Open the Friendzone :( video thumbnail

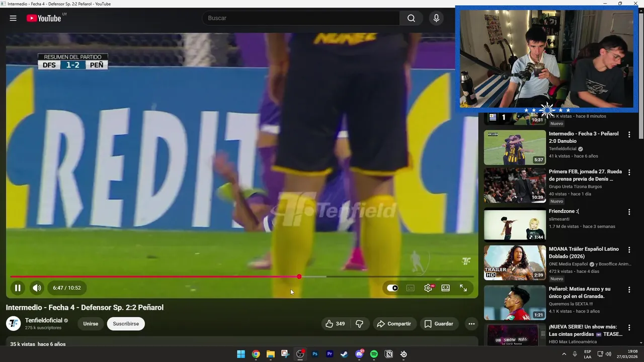(515, 225)
